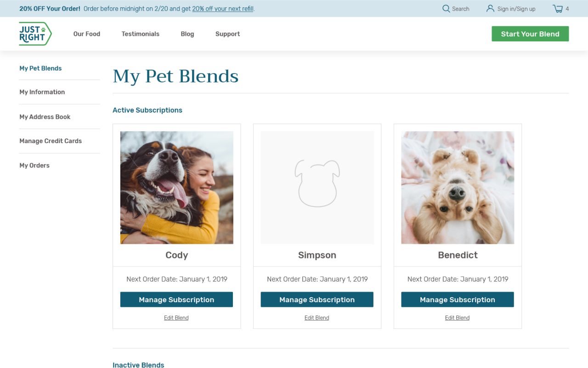Click the Just Right logo

click(x=35, y=34)
